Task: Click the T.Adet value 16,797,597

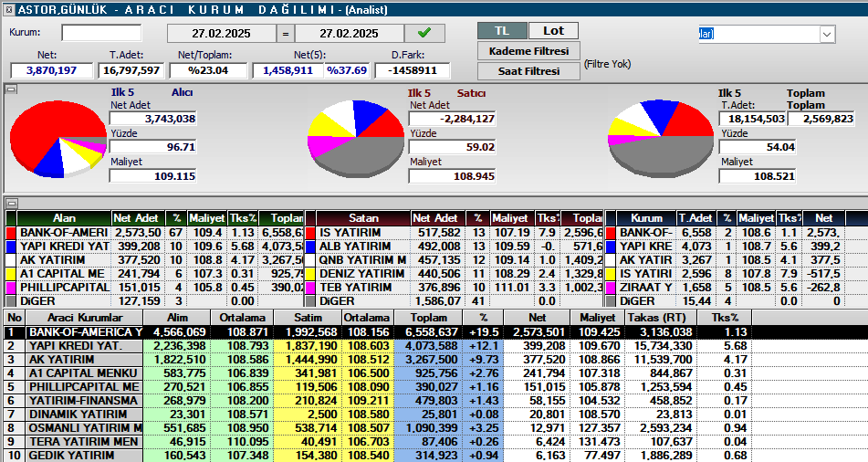Action: (x=131, y=70)
